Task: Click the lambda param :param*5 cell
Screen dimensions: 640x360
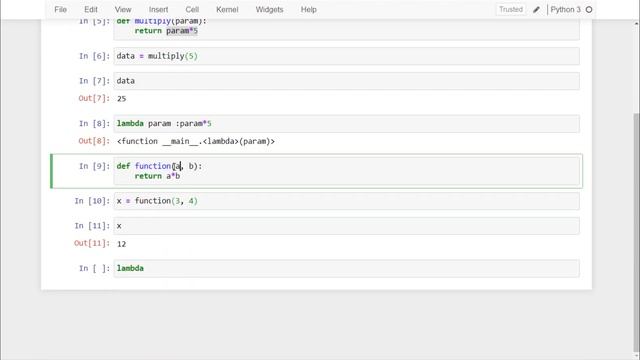Action: click(347, 124)
